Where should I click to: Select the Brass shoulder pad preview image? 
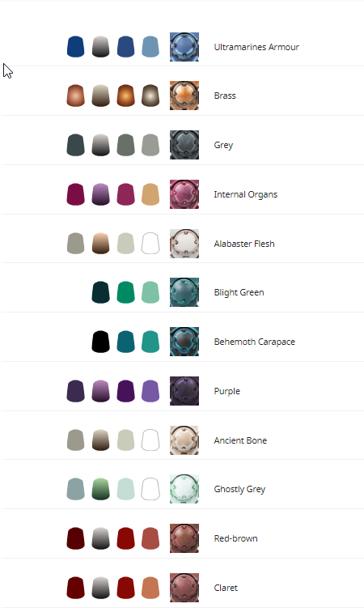tap(184, 96)
